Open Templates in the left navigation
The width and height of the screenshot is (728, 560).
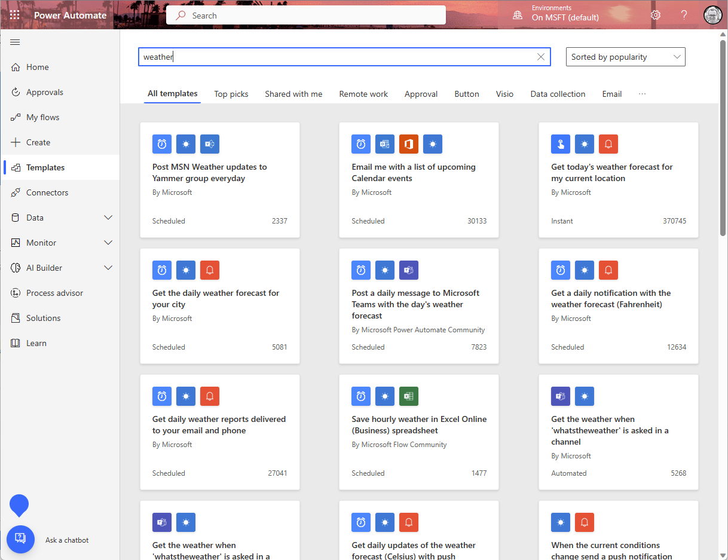click(60, 167)
